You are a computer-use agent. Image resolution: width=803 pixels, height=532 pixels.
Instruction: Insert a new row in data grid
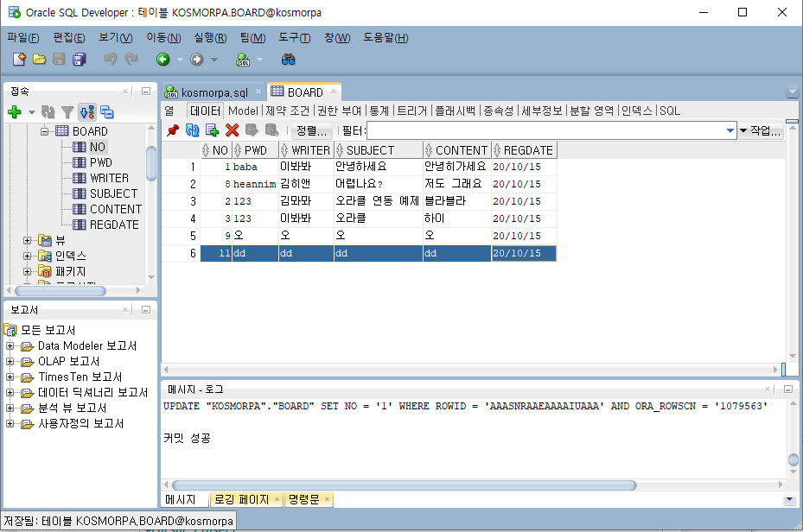(x=212, y=130)
